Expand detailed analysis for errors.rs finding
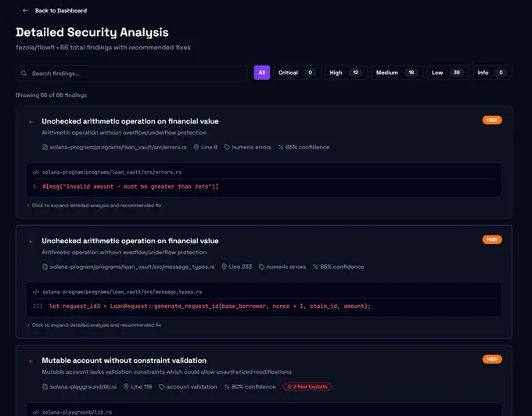This screenshot has width=532, height=416. 94,206
